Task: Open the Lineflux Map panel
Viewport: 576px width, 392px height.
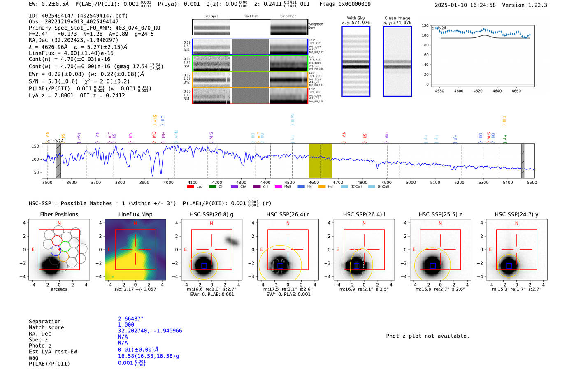Action: (x=135, y=250)
